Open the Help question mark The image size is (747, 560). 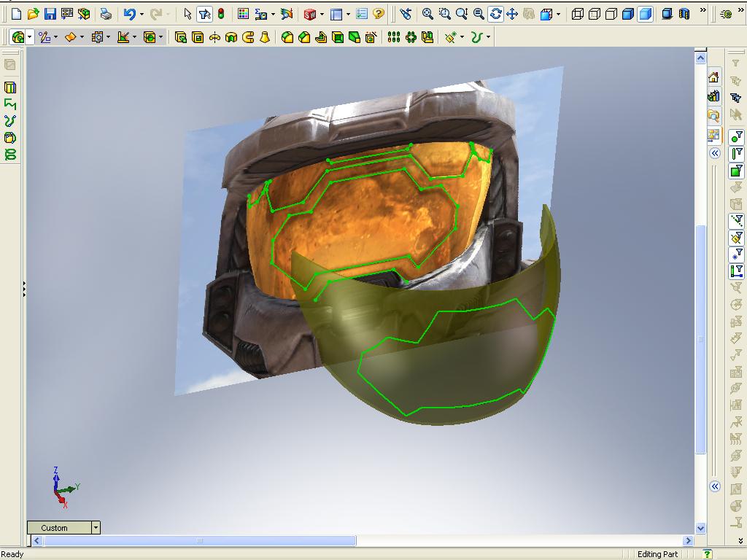point(379,14)
